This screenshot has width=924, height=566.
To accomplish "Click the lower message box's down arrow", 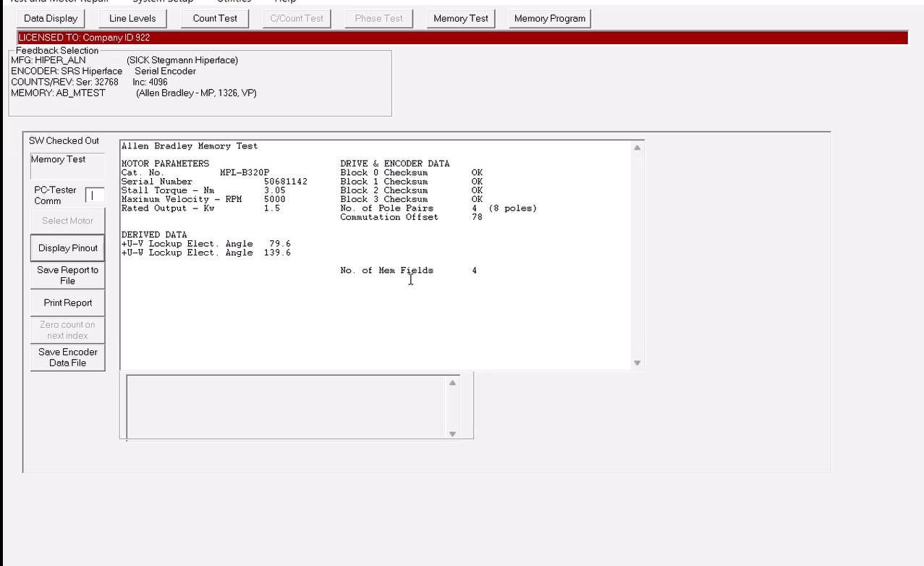I will point(452,434).
